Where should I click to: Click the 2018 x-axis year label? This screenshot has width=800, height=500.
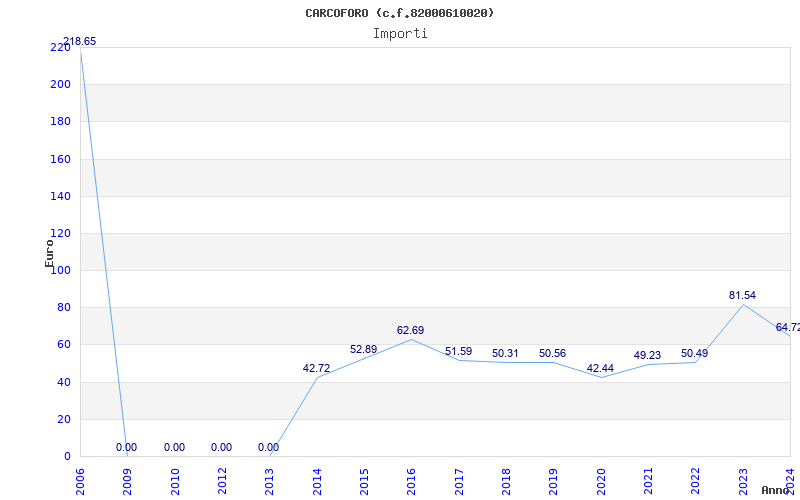click(506, 482)
